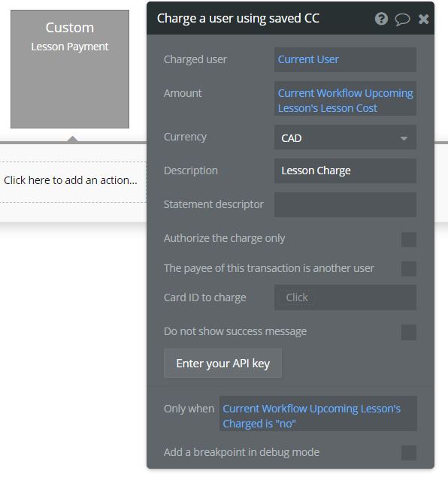448x480 pixels.
Task: Edit the Only when condition expression
Action: [318, 414]
